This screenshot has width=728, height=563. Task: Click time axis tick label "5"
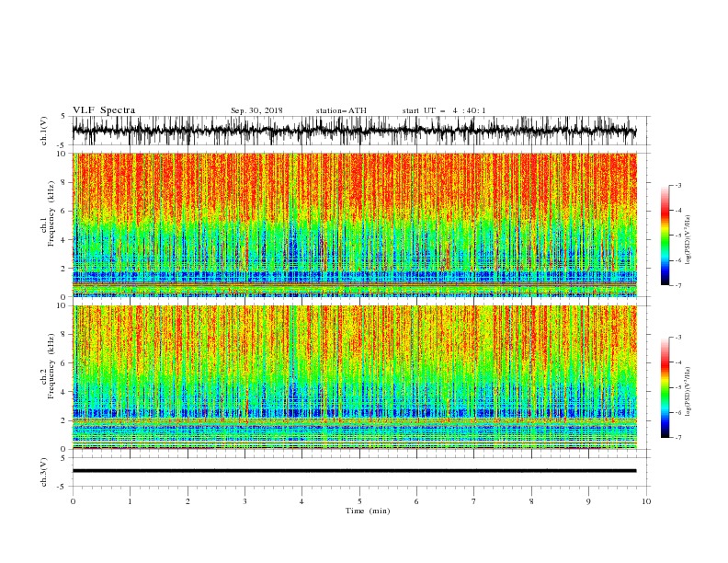tap(359, 501)
